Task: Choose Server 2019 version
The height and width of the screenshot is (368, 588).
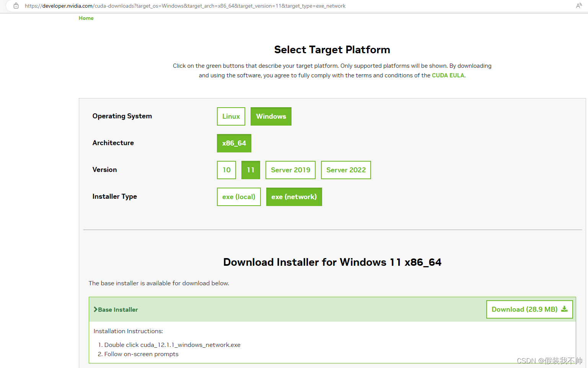Action: point(290,170)
